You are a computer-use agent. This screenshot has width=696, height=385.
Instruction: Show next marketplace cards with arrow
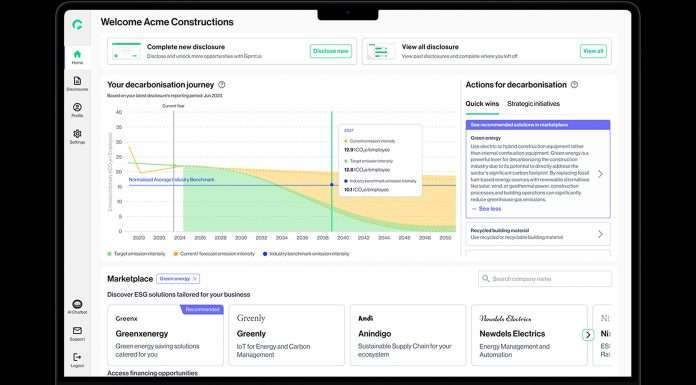click(588, 334)
